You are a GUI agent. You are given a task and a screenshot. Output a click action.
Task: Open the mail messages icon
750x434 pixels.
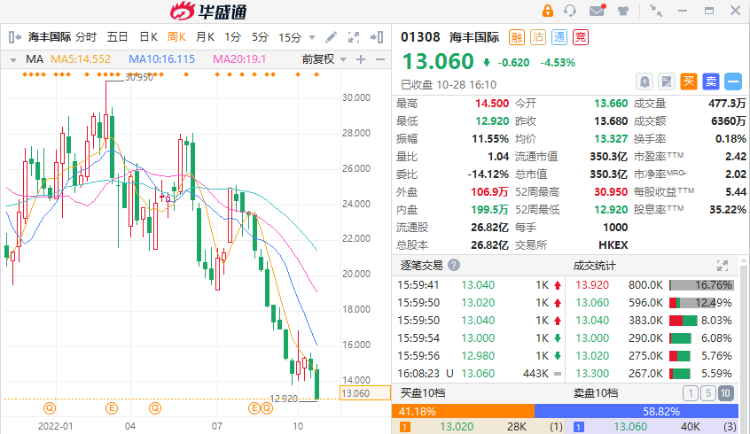point(597,11)
